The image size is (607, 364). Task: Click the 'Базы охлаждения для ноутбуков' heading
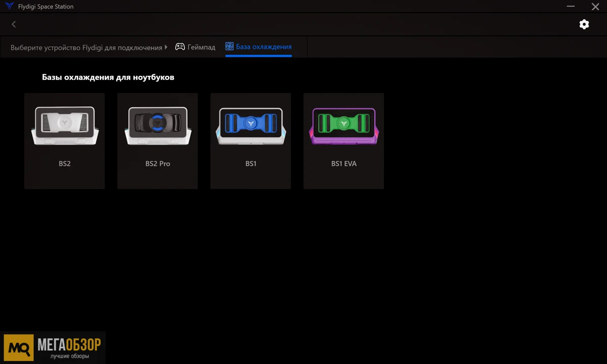(108, 77)
